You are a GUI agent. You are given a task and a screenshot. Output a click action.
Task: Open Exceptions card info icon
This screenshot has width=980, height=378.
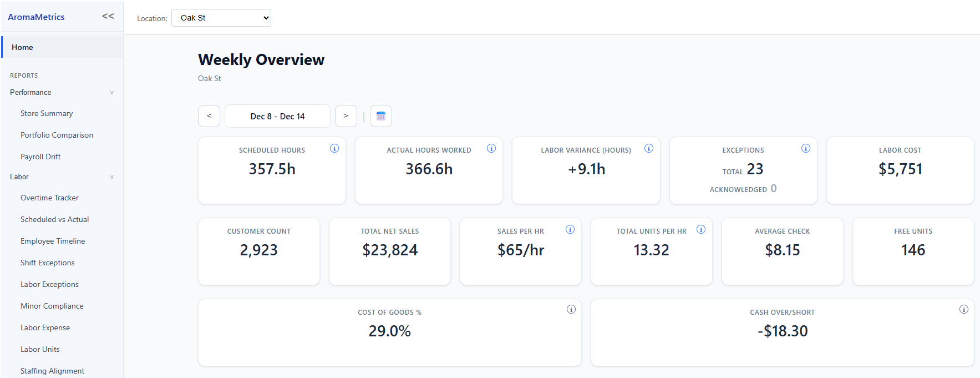pyautogui.click(x=806, y=148)
